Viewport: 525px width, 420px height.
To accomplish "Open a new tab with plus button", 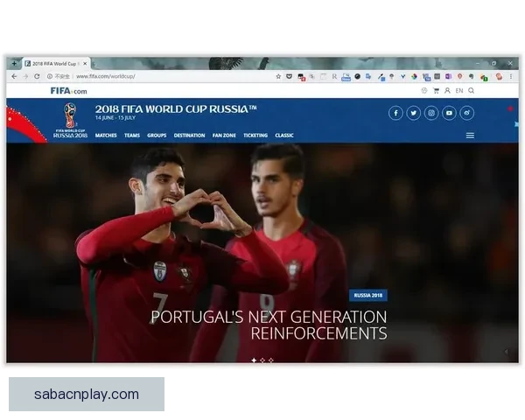I will tap(14, 63).
